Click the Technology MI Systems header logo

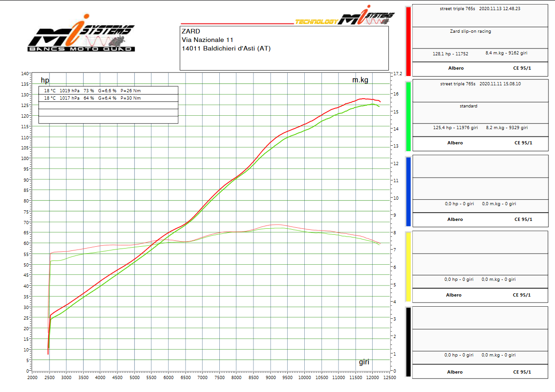coord(344,18)
